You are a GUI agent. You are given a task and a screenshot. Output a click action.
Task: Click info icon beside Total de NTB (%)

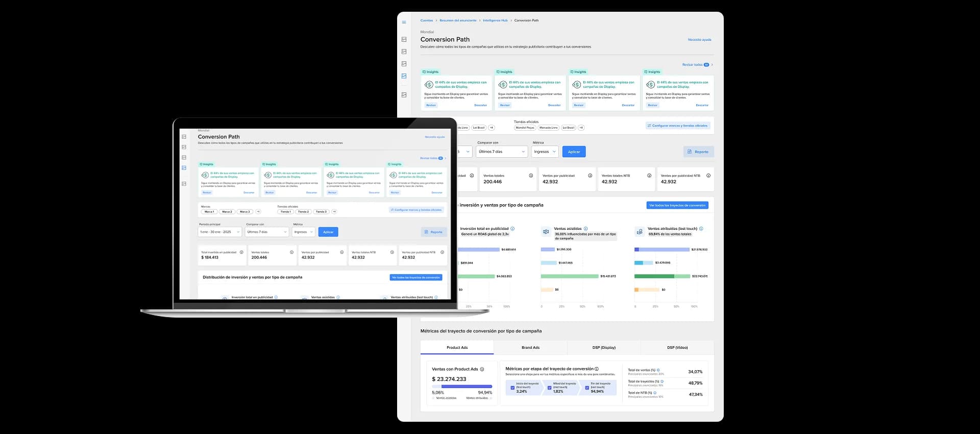(655, 393)
